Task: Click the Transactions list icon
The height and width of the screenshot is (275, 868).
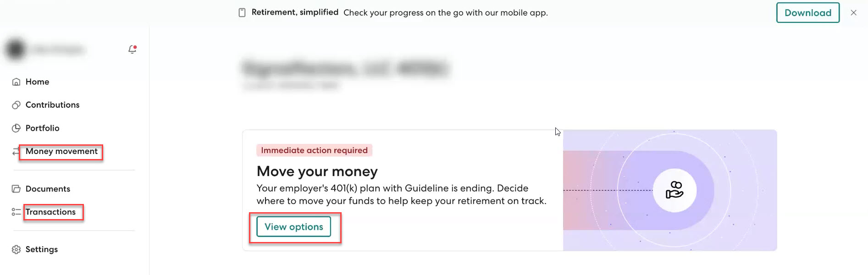Action: coord(17,212)
